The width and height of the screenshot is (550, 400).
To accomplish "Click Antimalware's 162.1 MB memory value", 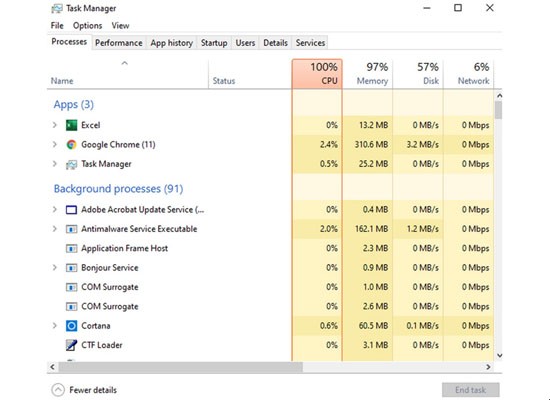I will tap(371, 229).
